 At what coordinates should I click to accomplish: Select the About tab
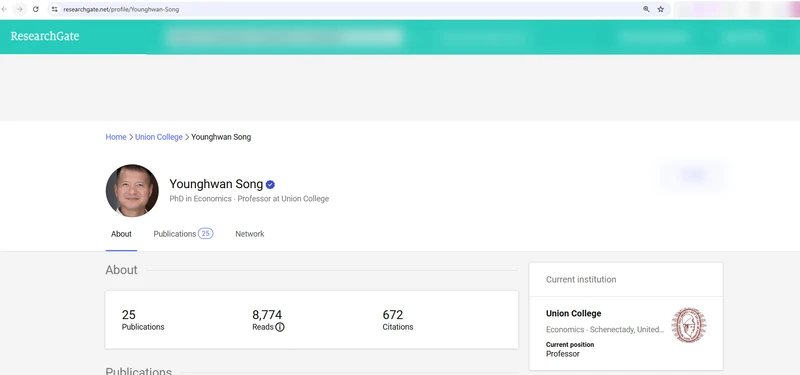(x=121, y=234)
